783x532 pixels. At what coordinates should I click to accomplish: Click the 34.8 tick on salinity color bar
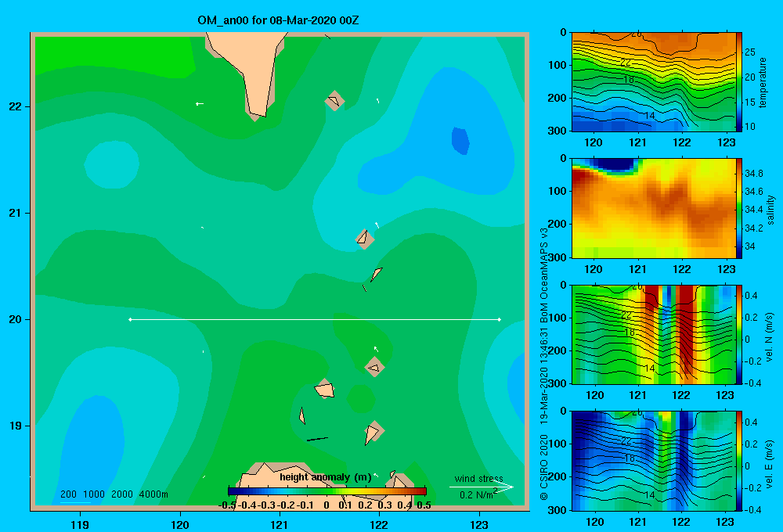[x=753, y=174]
